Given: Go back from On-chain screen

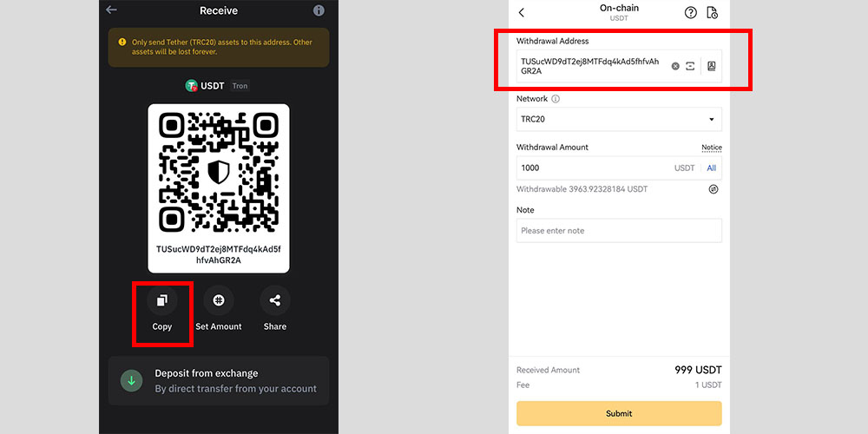Looking at the screenshot, I should (522, 13).
